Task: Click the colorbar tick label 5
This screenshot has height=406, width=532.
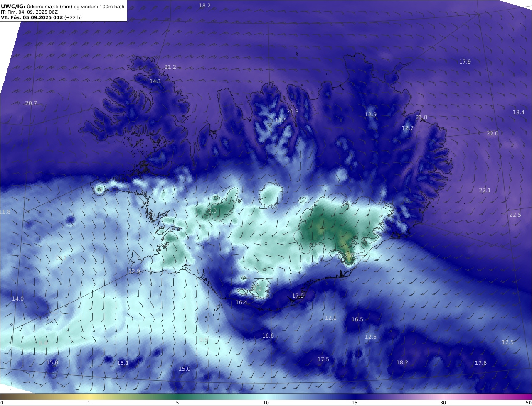Action: point(177,403)
